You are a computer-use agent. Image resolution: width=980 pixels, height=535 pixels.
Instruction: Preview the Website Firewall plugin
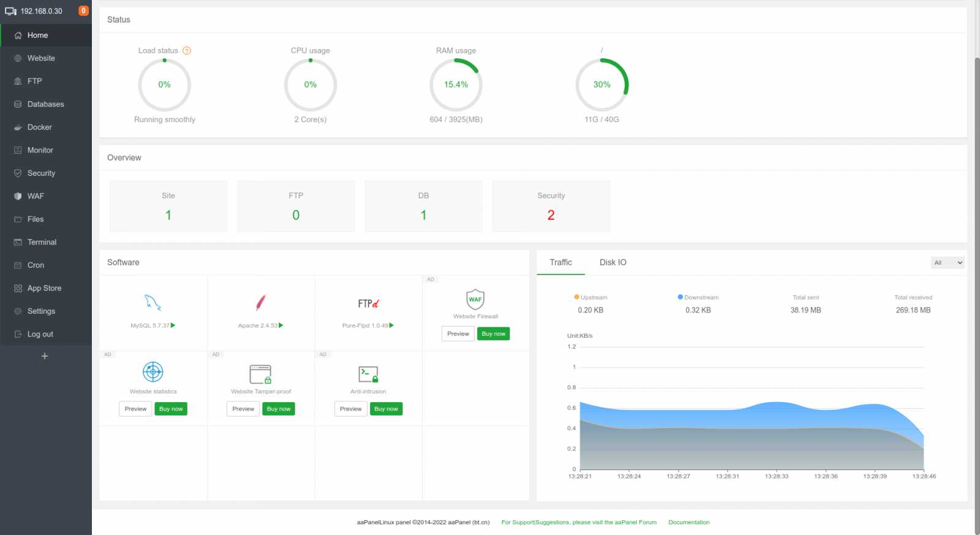point(458,333)
